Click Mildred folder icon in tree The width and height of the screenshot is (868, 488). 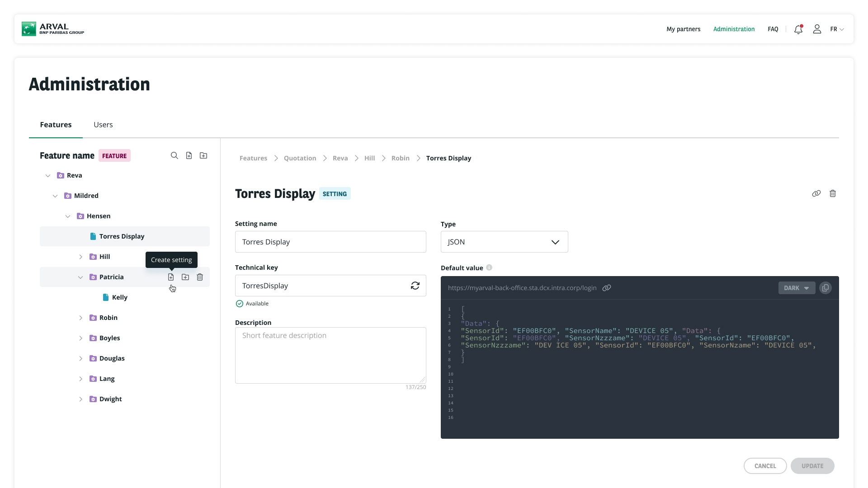coord(68,196)
